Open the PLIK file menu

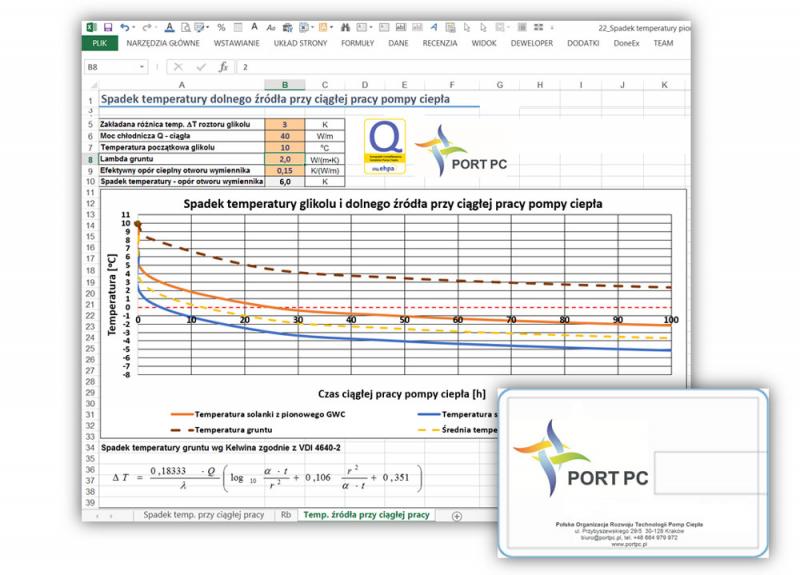(x=99, y=44)
